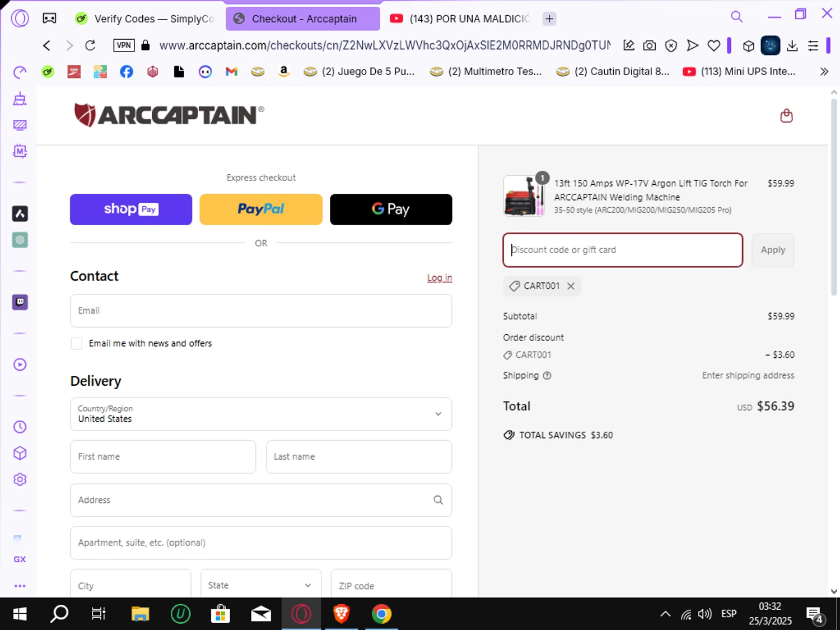Open the Gmail bookmark
The width and height of the screenshot is (840, 630).
click(x=231, y=72)
